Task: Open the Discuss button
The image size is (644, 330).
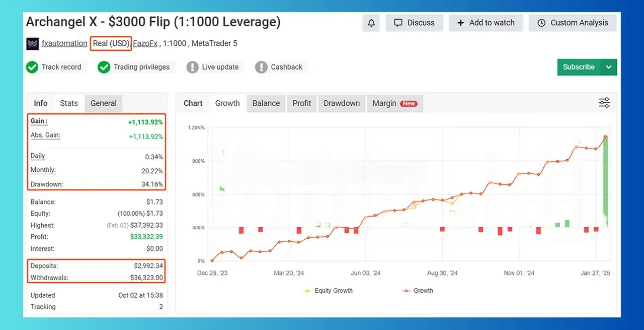Action: 415,23
